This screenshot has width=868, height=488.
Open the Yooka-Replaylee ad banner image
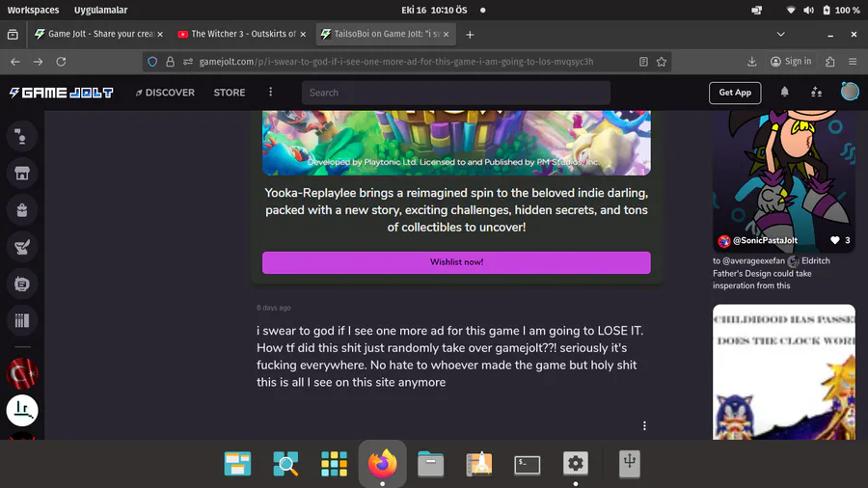(456, 143)
